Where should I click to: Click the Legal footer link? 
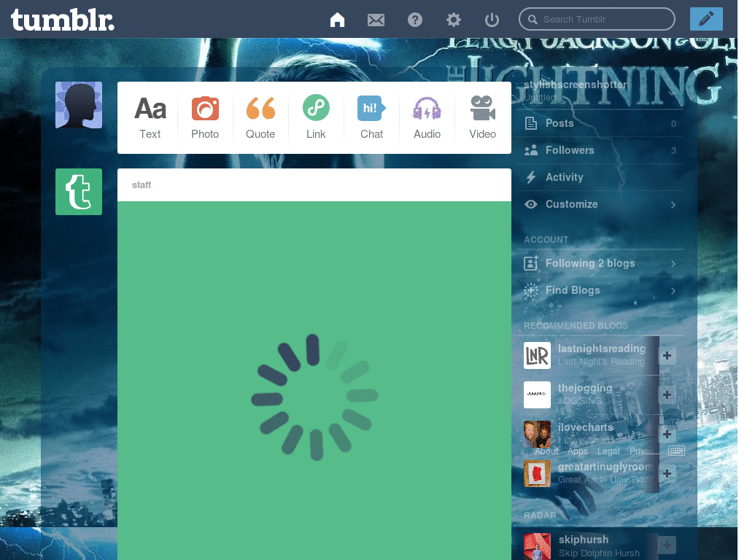coord(608,451)
